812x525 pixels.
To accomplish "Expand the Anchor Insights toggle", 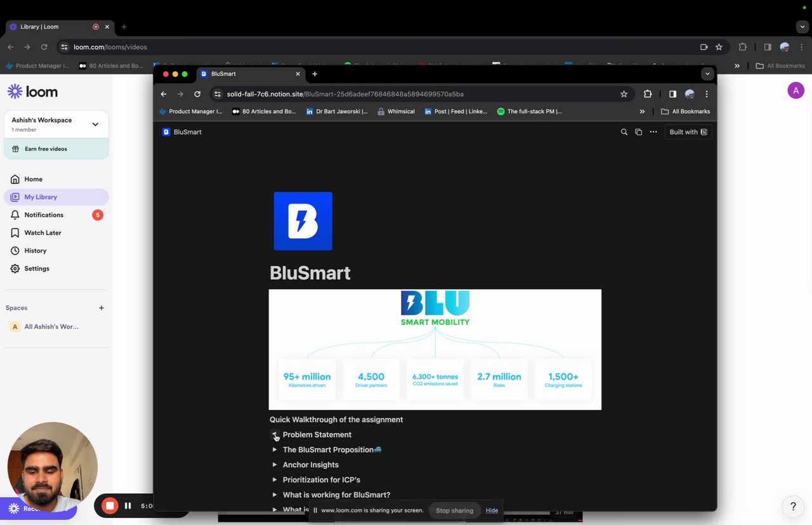I will pyautogui.click(x=275, y=465).
